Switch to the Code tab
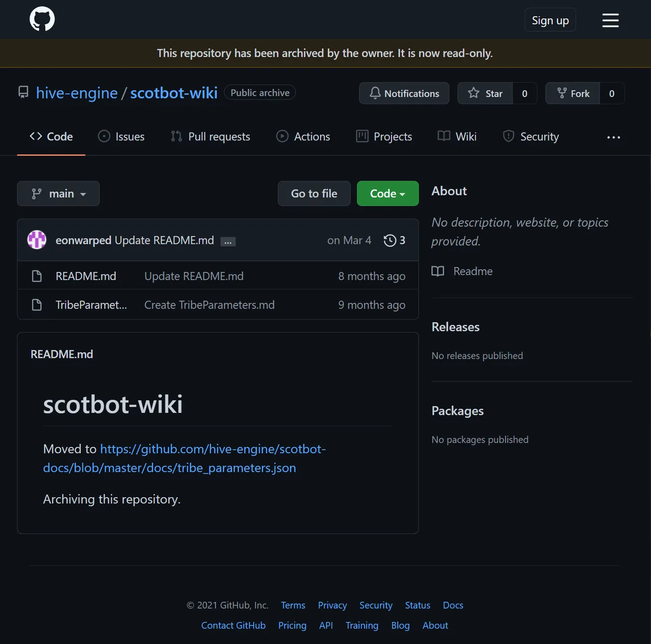 pyautogui.click(x=51, y=137)
